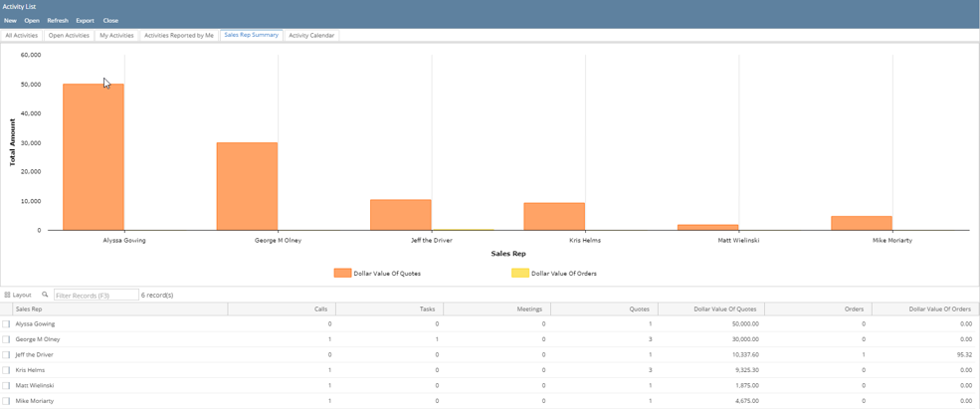Focus the Filter Records input field

point(97,295)
